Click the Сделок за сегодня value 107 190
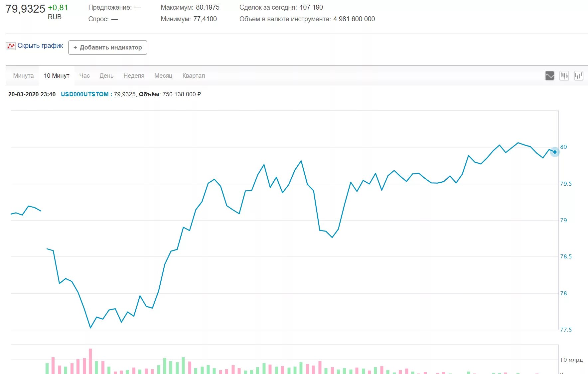Viewport: 588px width, 374px height. [x=311, y=7]
